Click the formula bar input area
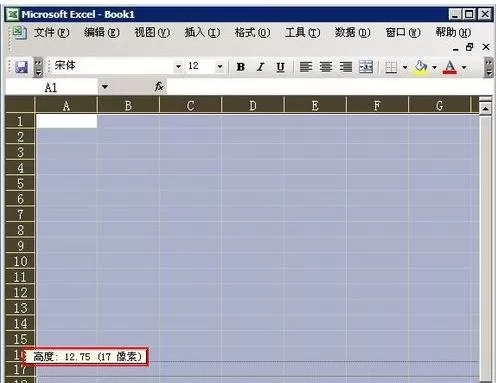Viewport: 496px width, 383px height. click(329, 87)
